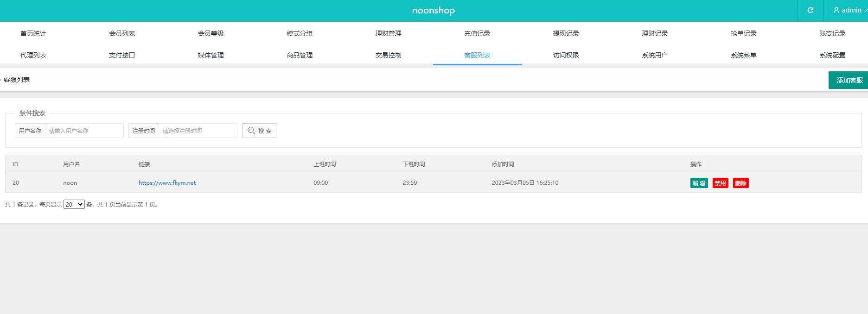Viewport: 868px width, 314px height.
Task: Open 支付接口 menu item
Action: tap(122, 55)
